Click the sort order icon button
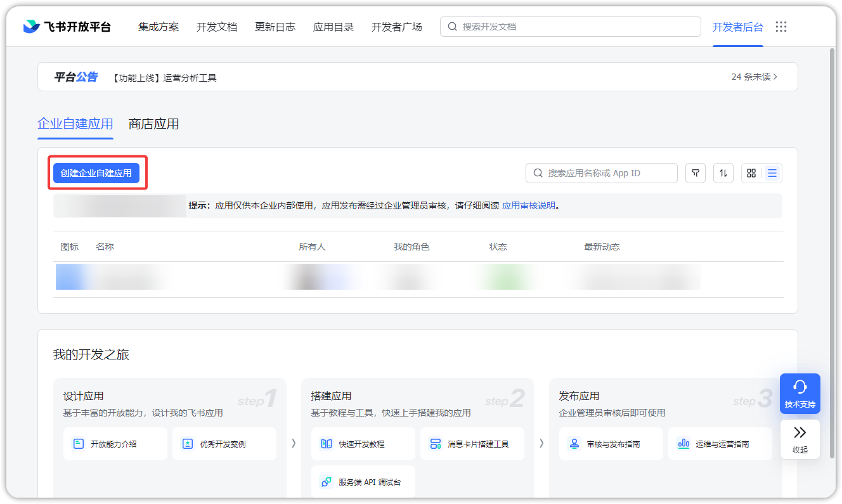The image size is (842, 504). 723,173
